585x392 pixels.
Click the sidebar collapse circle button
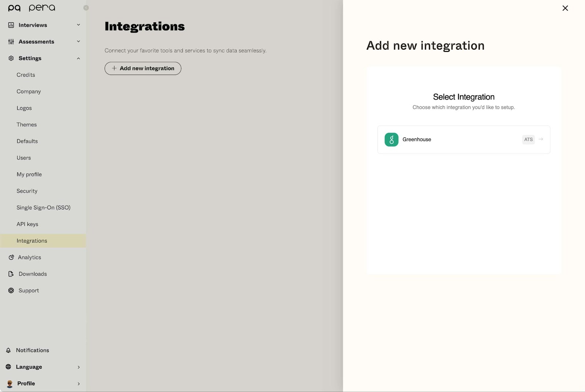tap(86, 8)
